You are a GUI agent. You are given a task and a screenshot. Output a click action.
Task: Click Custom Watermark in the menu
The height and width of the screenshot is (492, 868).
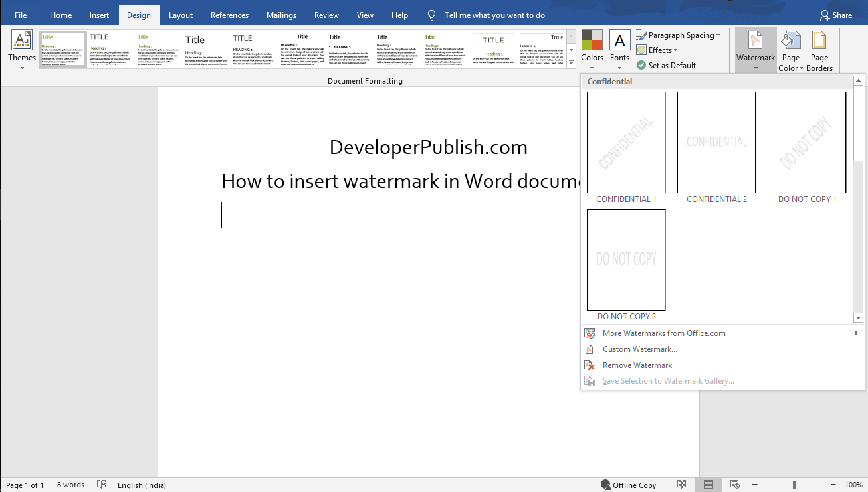point(639,349)
